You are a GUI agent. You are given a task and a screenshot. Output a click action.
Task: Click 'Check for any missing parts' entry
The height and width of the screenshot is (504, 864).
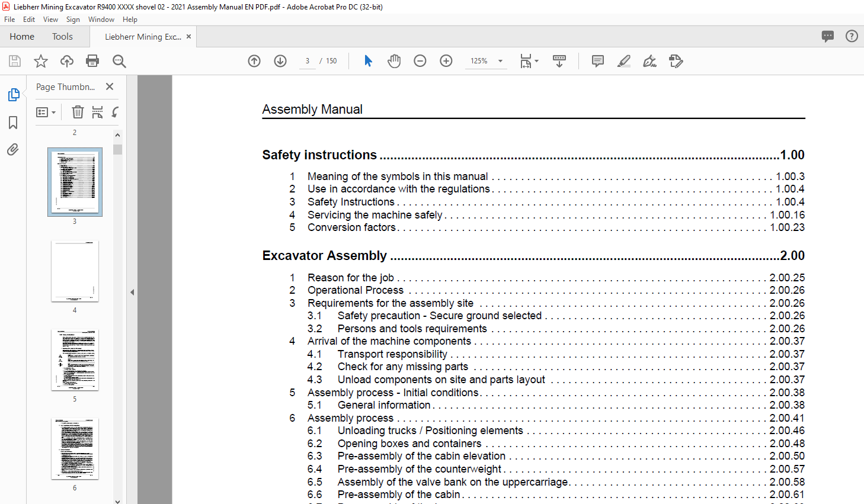403,367
